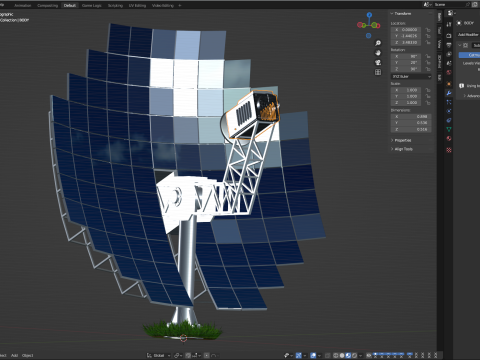Viewport: 480px width, 360px height.
Task: Toggle lock for Rotation Y
Action: tap(428, 63)
